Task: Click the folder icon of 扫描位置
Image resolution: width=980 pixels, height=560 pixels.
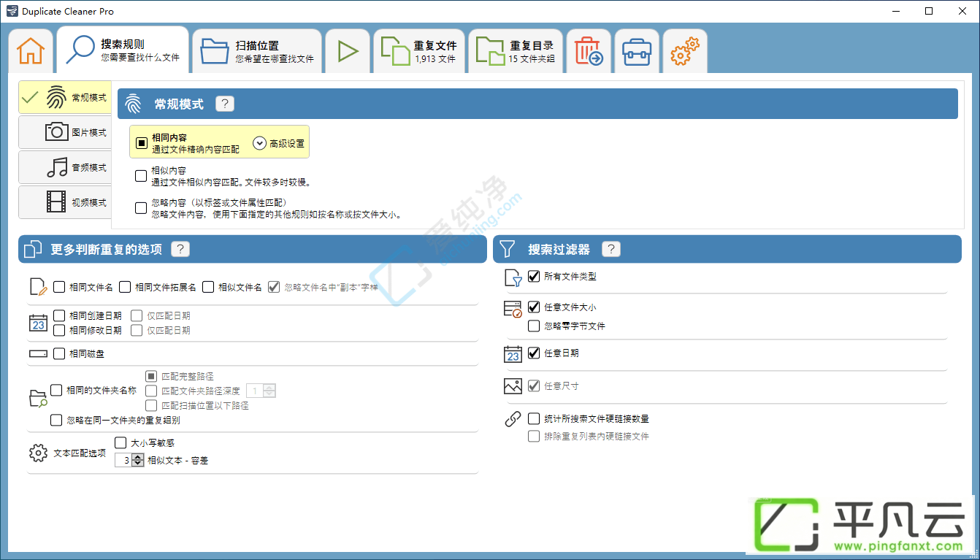Action: [x=215, y=51]
